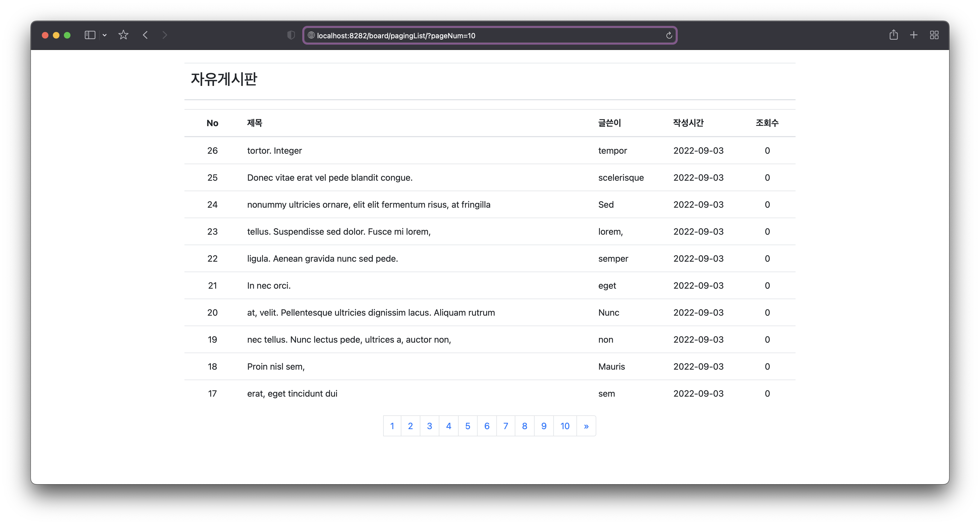
Task: Click view count 0 in row 24
Action: [x=767, y=205]
